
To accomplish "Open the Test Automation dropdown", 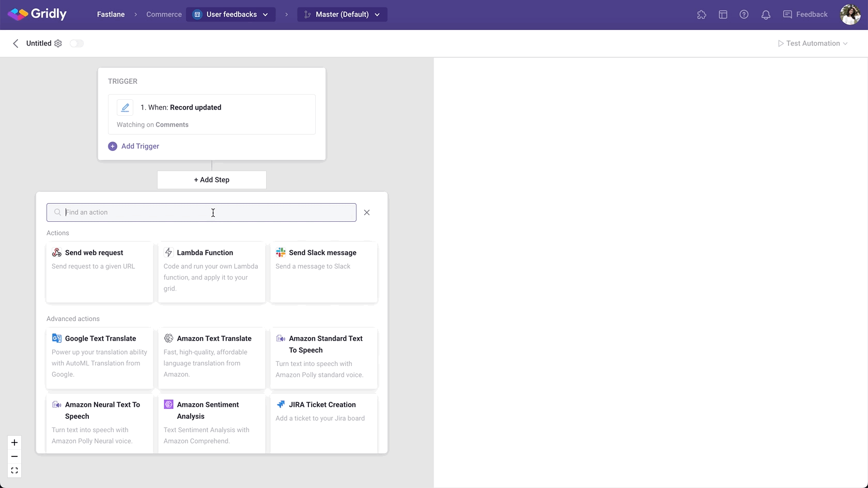I will pos(812,43).
